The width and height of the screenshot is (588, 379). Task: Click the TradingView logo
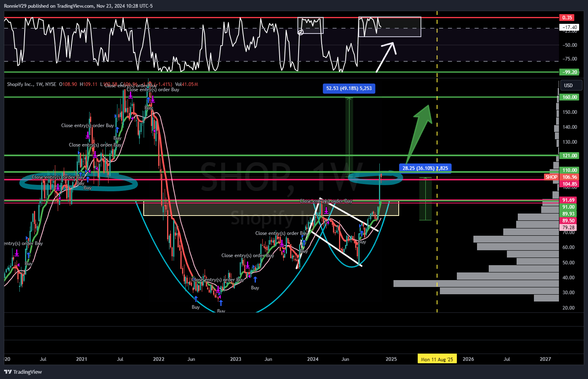[x=23, y=372]
